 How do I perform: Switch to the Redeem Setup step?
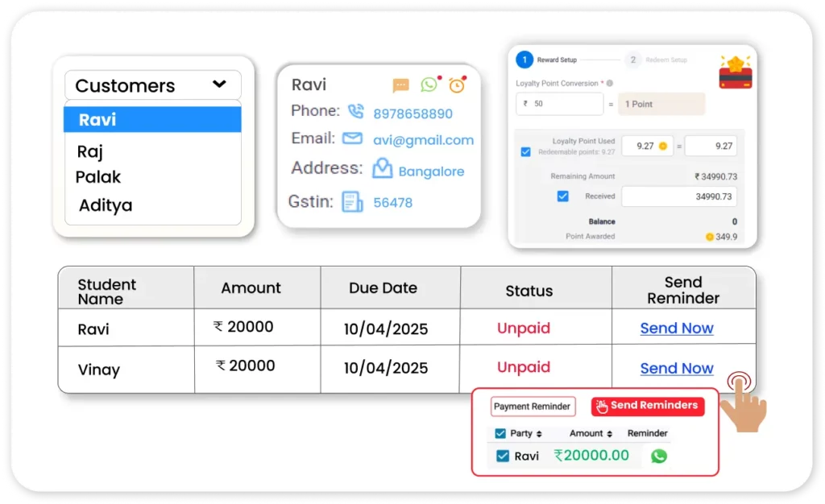click(633, 60)
